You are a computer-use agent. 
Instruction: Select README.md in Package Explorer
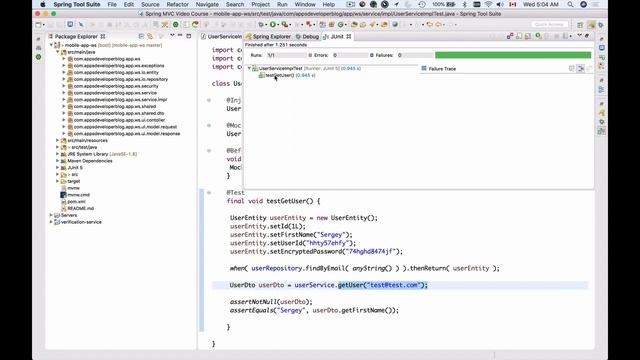point(80,209)
